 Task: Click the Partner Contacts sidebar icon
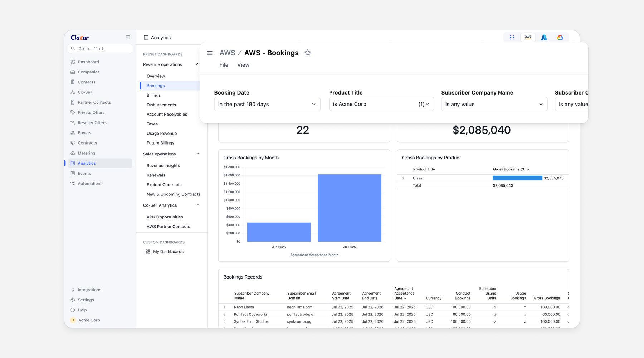[x=73, y=102]
